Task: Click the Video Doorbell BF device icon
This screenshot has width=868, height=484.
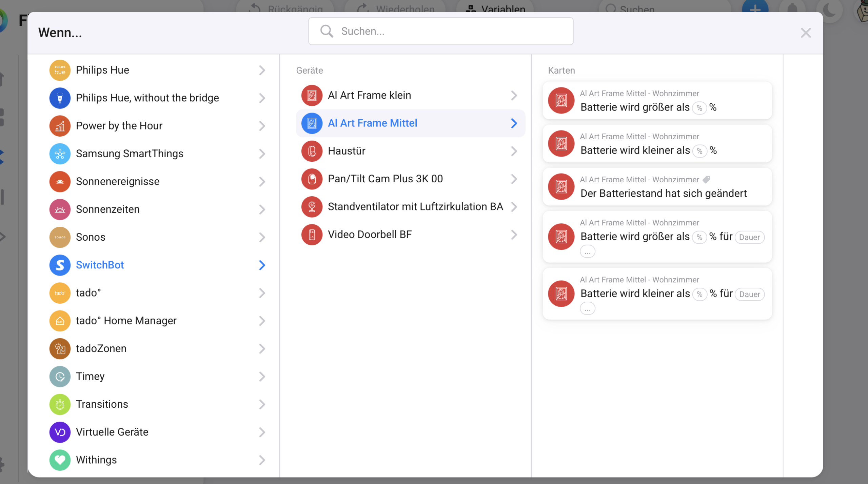Action: [312, 234]
